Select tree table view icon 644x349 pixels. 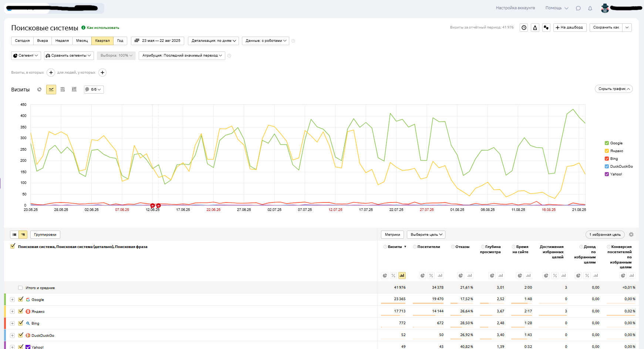coord(23,235)
